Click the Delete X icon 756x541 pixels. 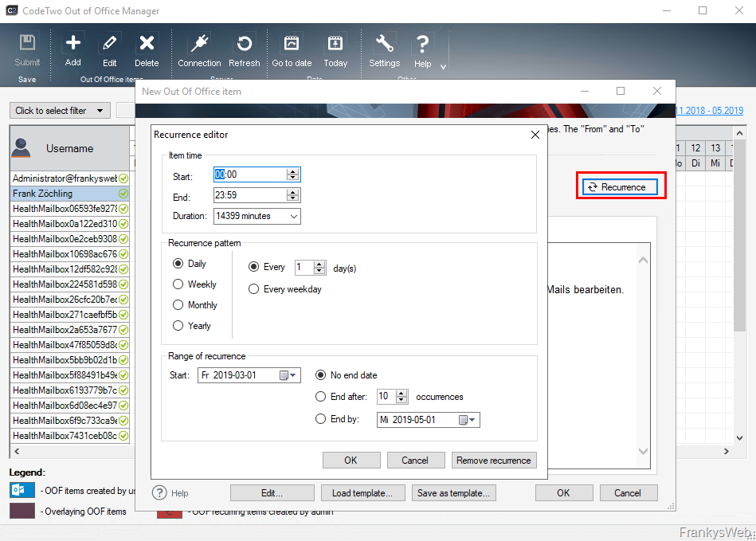(x=147, y=44)
